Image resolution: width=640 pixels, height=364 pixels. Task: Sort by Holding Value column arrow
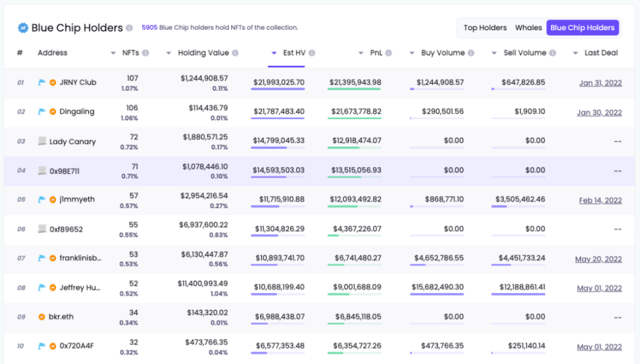[169, 53]
